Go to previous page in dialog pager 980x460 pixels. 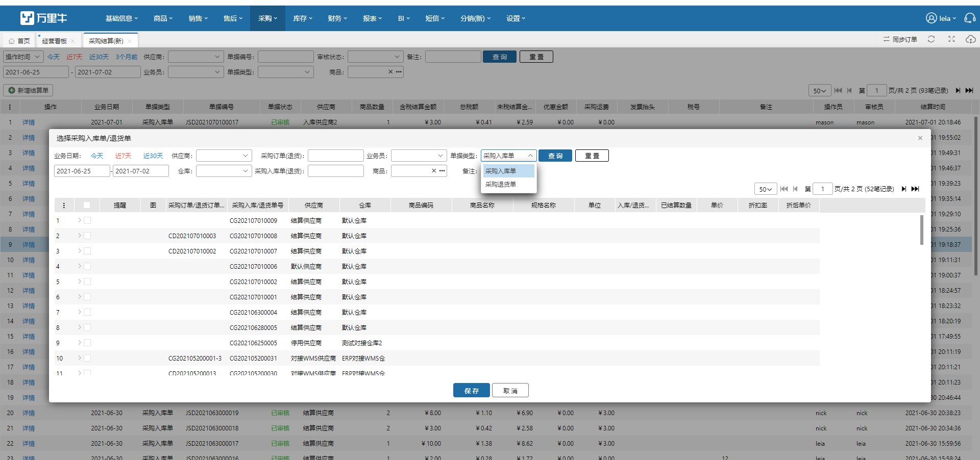(x=795, y=189)
